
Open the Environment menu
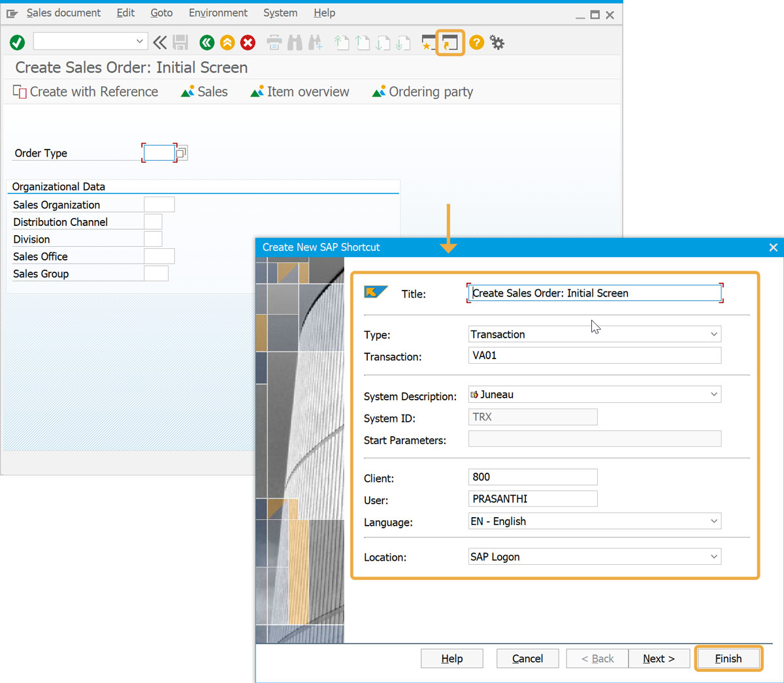(218, 13)
